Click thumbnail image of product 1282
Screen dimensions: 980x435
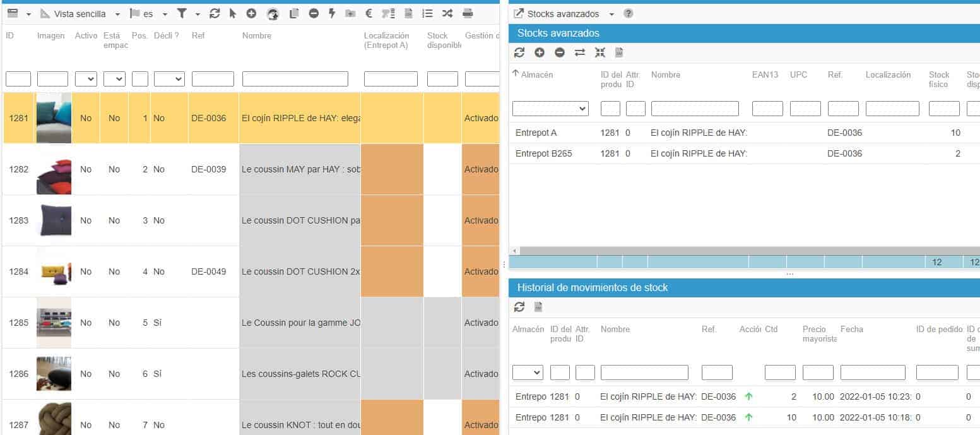click(54, 169)
